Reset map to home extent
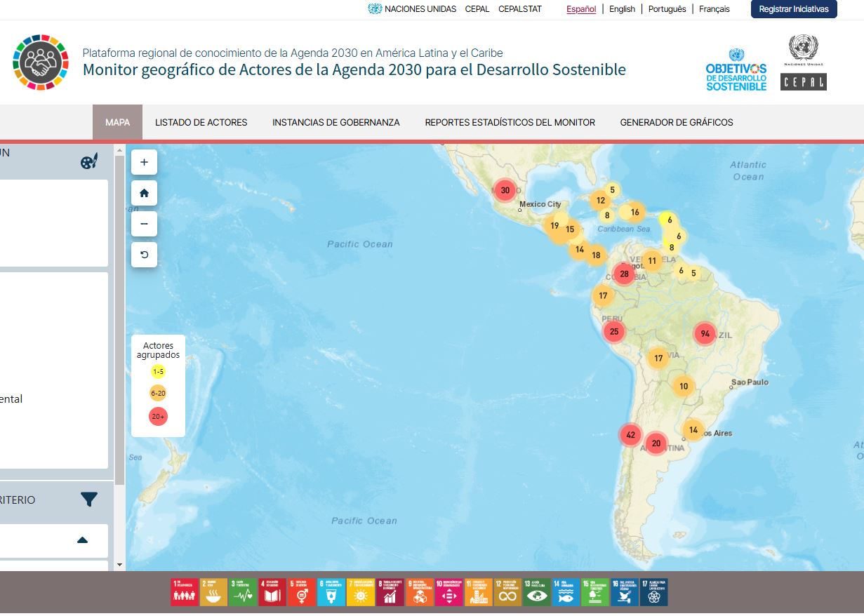The height and width of the screenshot is (616, 864). pyautogui.click(x=144, y=193)
